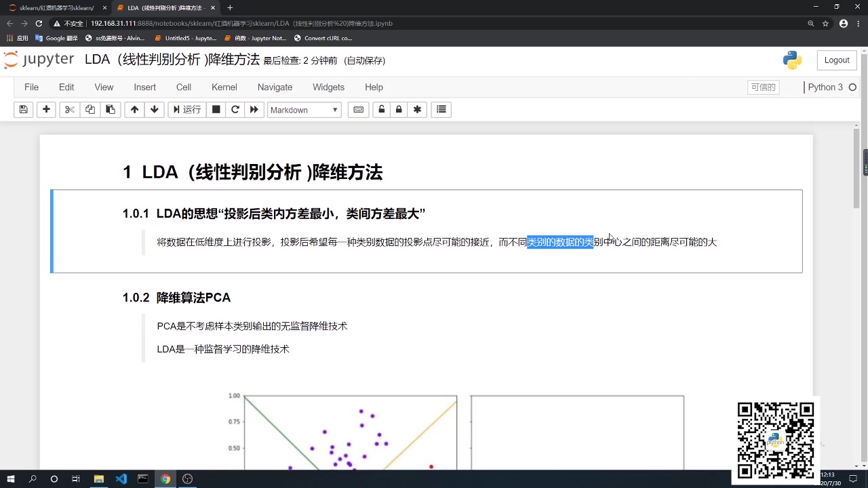Run the cell with the 运行 button
868x488 pixels.
[187, 110]
